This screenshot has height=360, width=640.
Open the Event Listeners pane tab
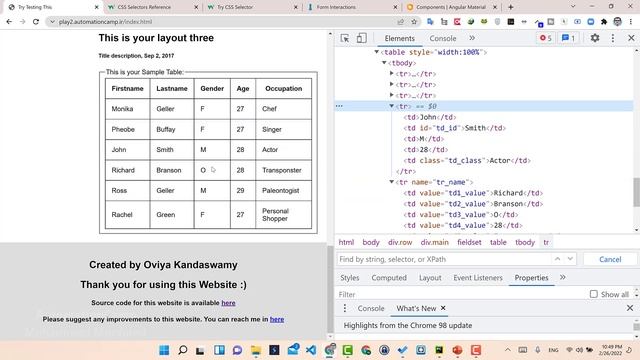478,278
